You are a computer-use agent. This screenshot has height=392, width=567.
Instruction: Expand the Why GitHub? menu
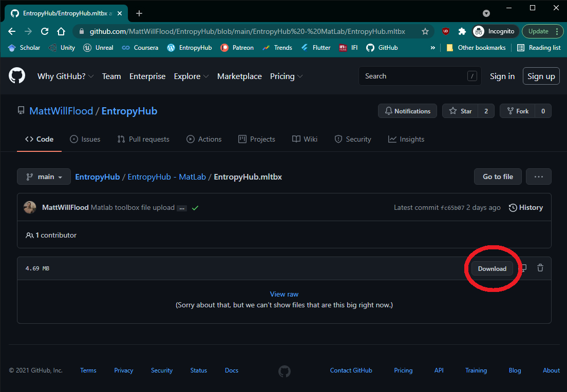click(65, 76)
